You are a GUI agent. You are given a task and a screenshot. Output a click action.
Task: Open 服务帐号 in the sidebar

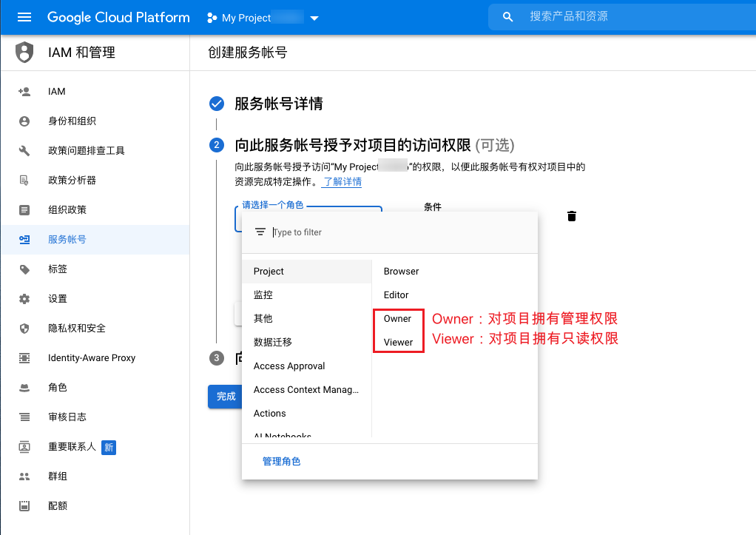pyautogui.click(x=67, y=240)
